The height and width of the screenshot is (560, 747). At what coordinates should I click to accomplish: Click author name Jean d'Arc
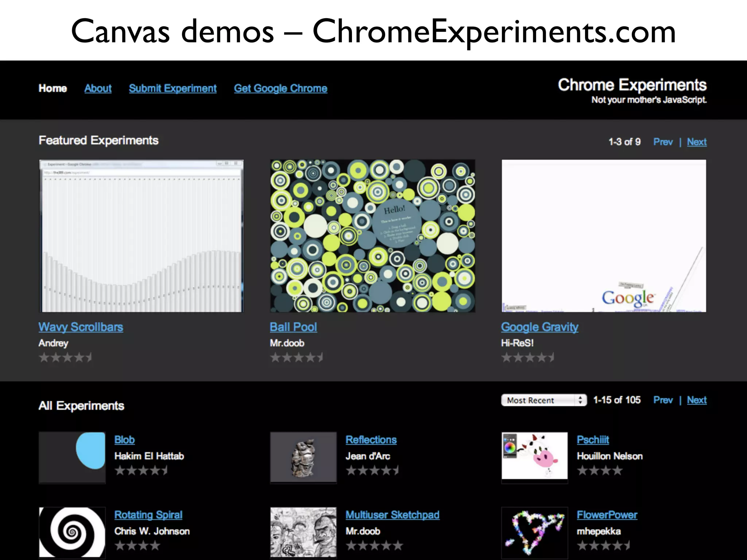pos(368,456)
